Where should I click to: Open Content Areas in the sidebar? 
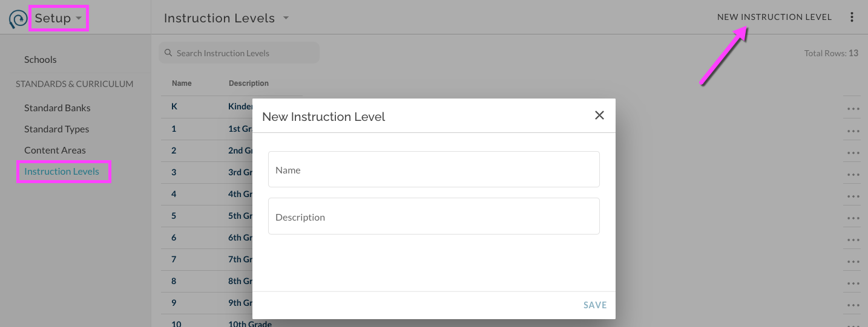click(x=55, y=150)
